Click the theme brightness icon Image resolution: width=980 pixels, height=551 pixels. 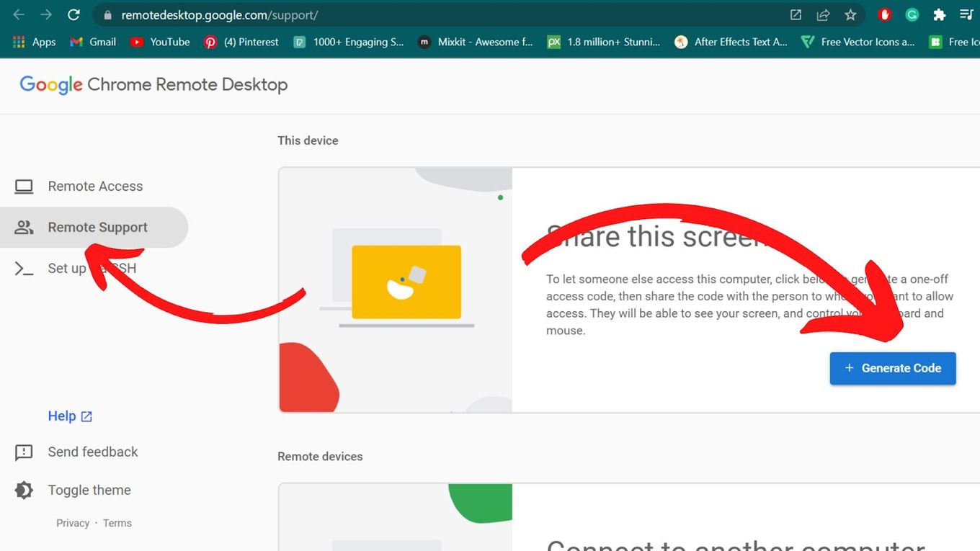[x=24, y=490]
